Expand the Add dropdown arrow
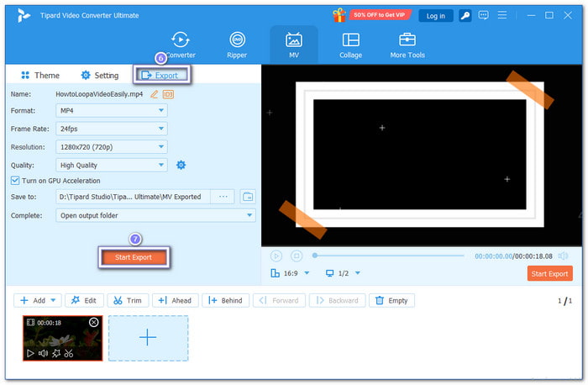Viewport: 588px width, 385px height. click(x=53, y=301)
